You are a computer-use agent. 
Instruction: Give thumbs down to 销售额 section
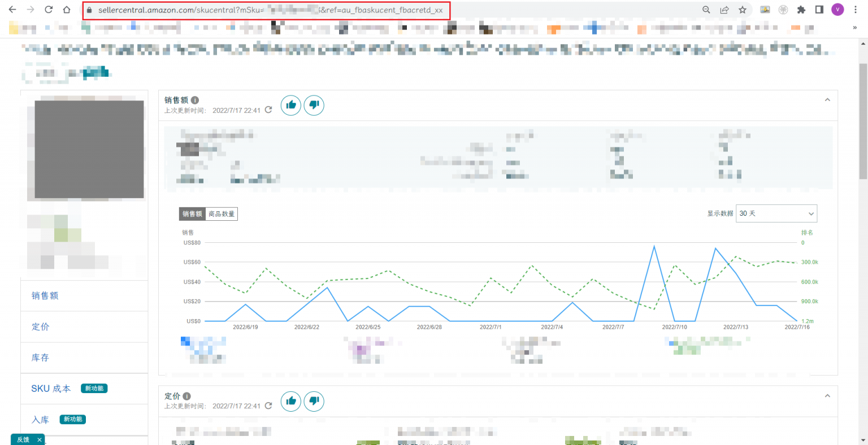(x=314, y=105)
